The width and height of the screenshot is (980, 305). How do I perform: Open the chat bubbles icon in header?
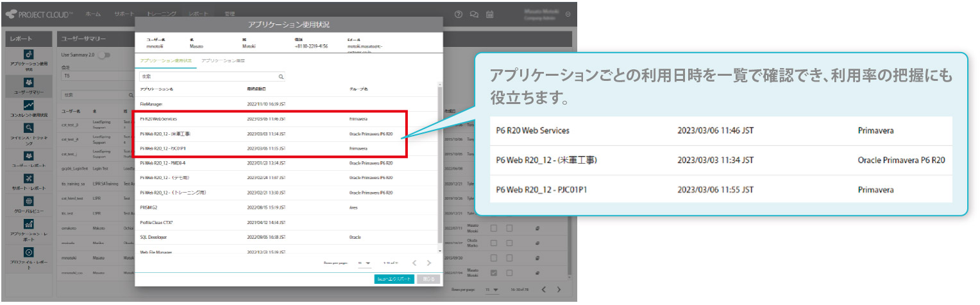[x=474, y=14]
